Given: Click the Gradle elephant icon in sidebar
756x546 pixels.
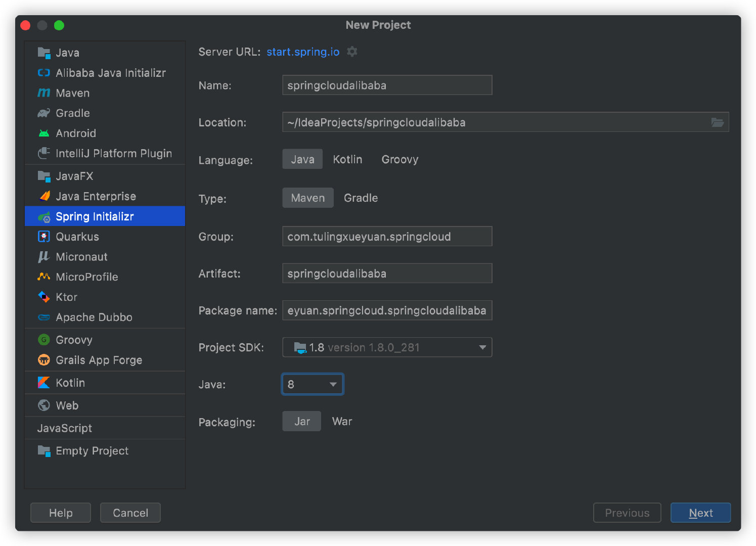Looking at the screenshot, I should (x=44, y=113).
